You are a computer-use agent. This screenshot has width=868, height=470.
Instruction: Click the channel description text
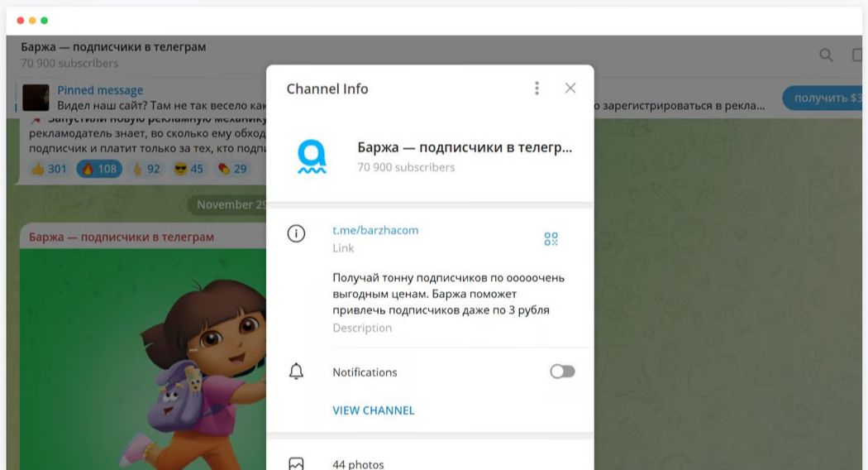[x=448, y=294]
